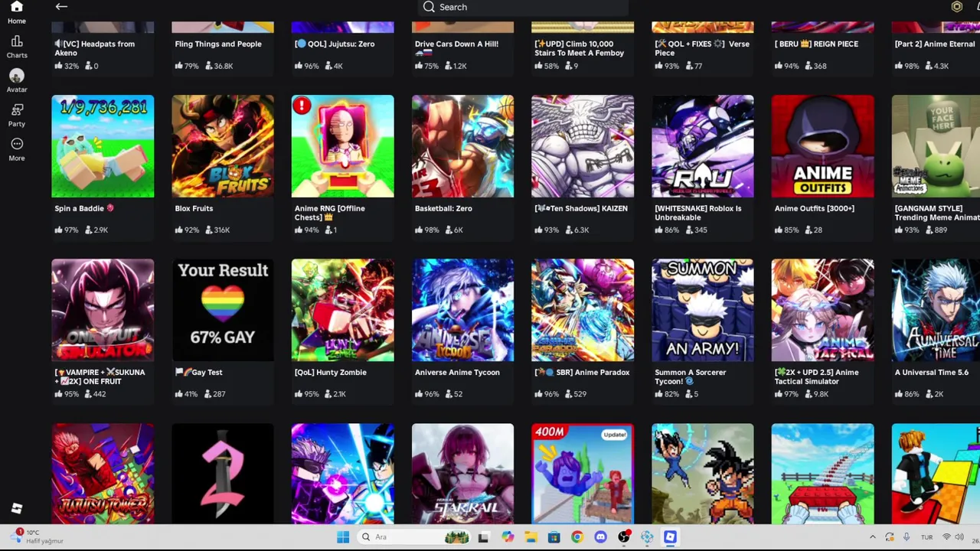The image size is (980, 551).
Task: Open the Windows Start menu
Action: 343,537
